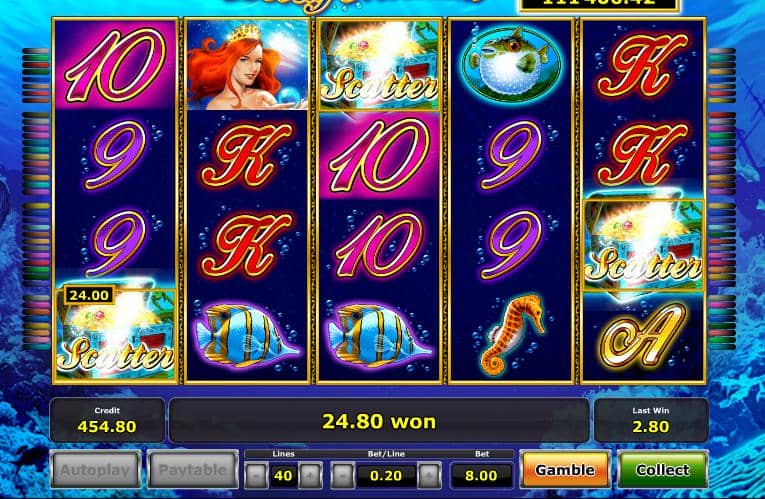The width and height of the screenshot is (765, 499).
Task: Click the pink 10 symbol on reel one
Action: coord(115,65)
